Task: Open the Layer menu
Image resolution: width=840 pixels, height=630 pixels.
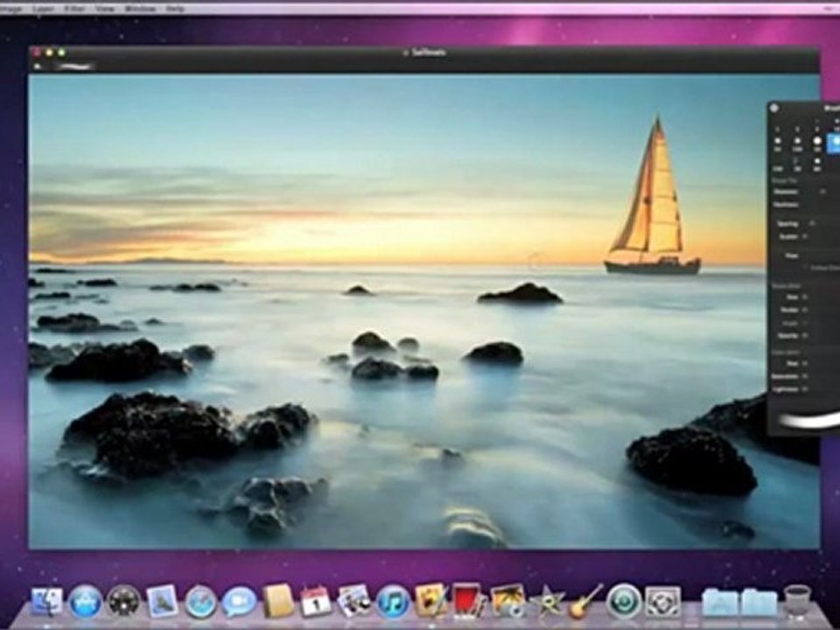Action: (44, 9)
